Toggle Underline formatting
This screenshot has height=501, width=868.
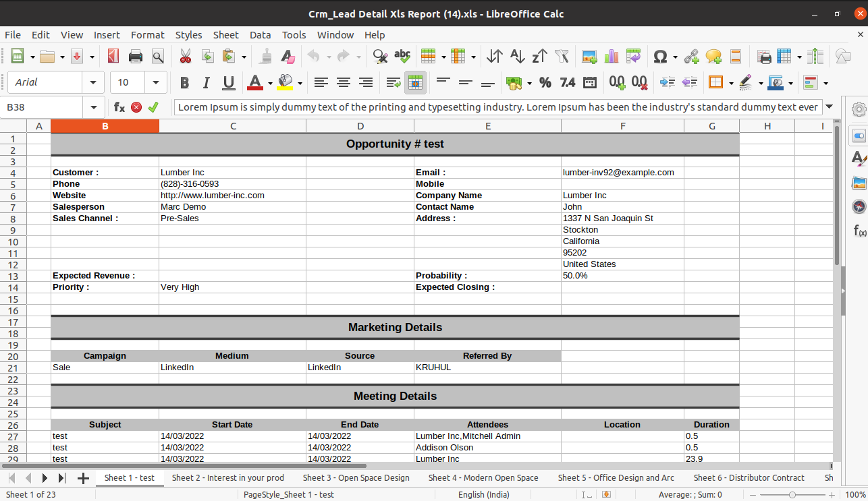pyautogui.click(x=229, y=82)
